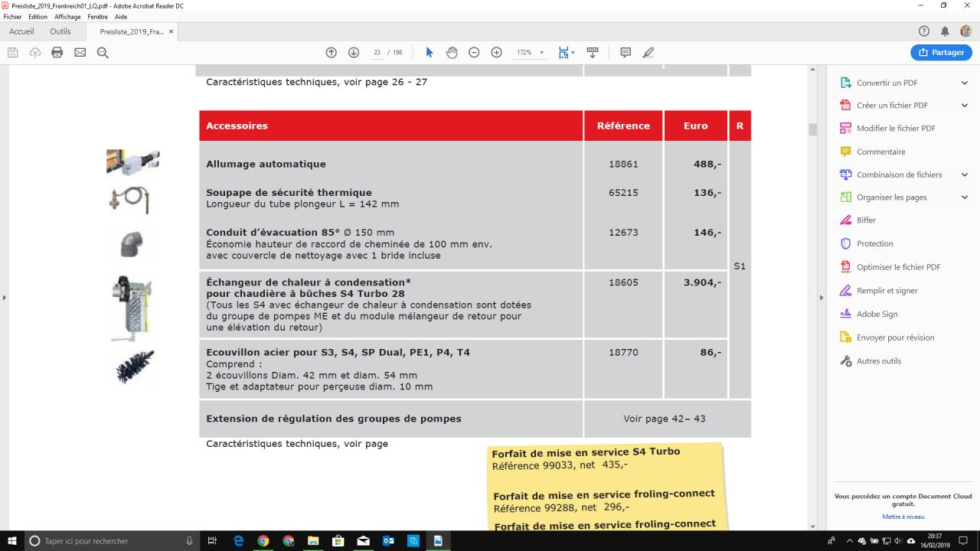
Task: Open Autres outils list
Action: (878, 361)
